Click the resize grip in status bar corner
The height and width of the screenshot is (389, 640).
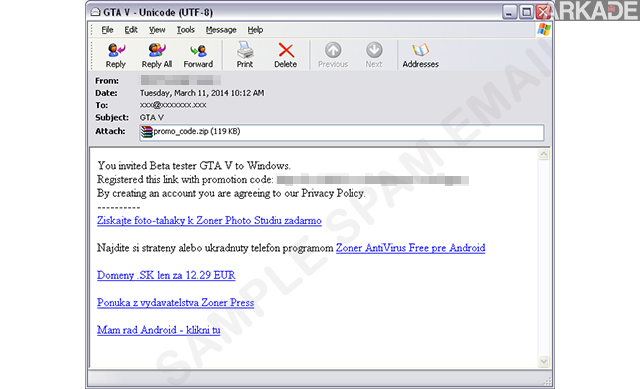(x=547, y=382)
